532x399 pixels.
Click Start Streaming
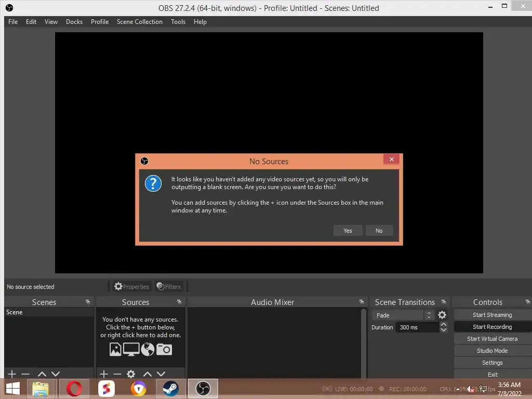tap(493, 315)
